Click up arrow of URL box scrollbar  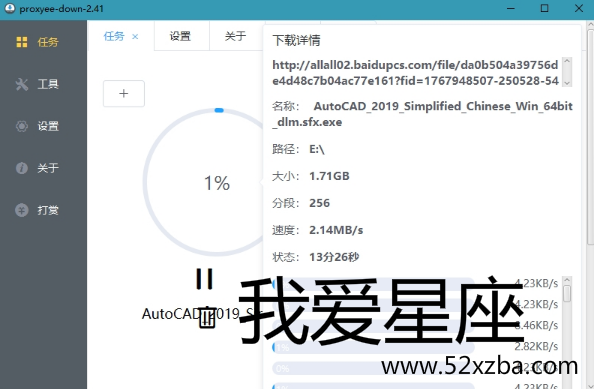point(567,61)
